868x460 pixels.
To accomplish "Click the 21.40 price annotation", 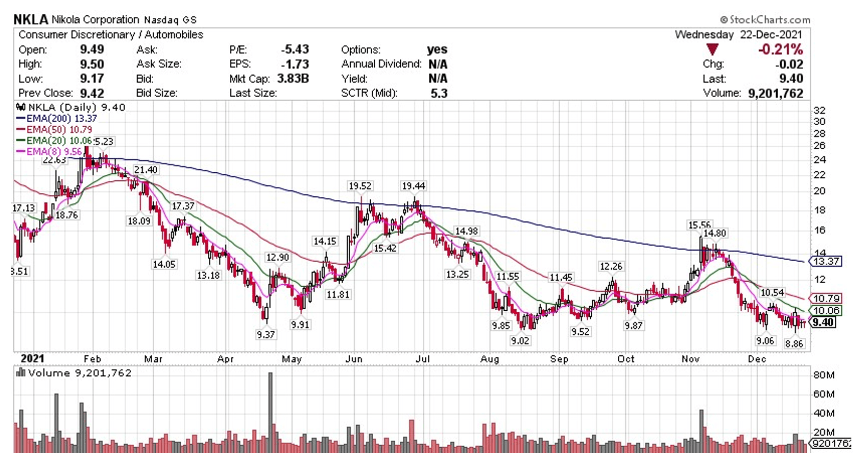I will pos(146,170).
